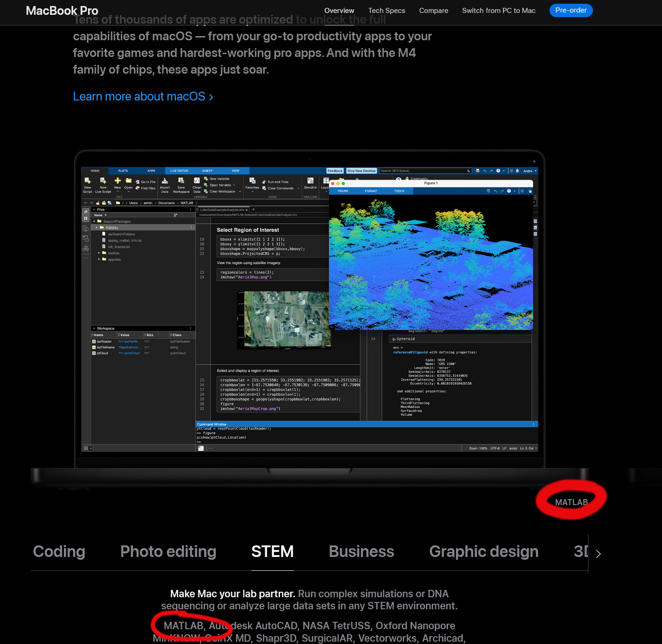Click the Clean Data icon
This screenshot has width=662, height=644.
click(x=197, y=181)
